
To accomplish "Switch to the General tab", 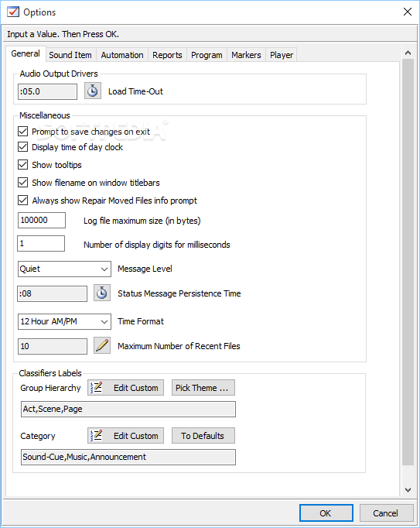I will [26, 54].
